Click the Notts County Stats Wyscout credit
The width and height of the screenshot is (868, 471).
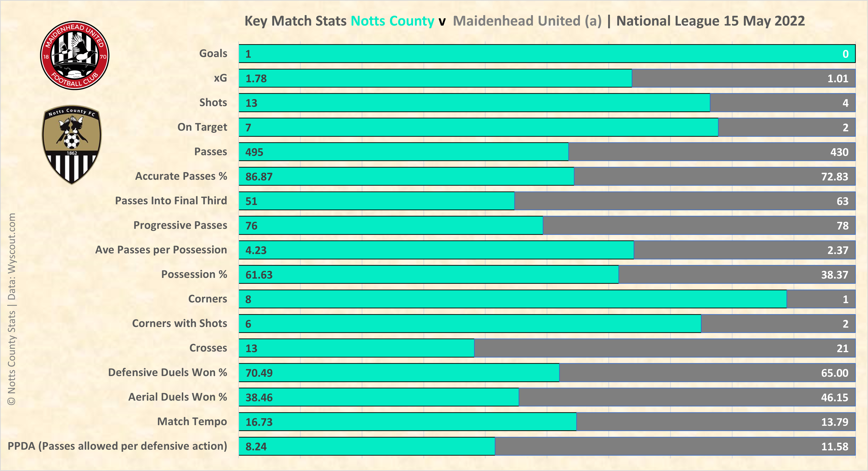(x=12, y=309)
